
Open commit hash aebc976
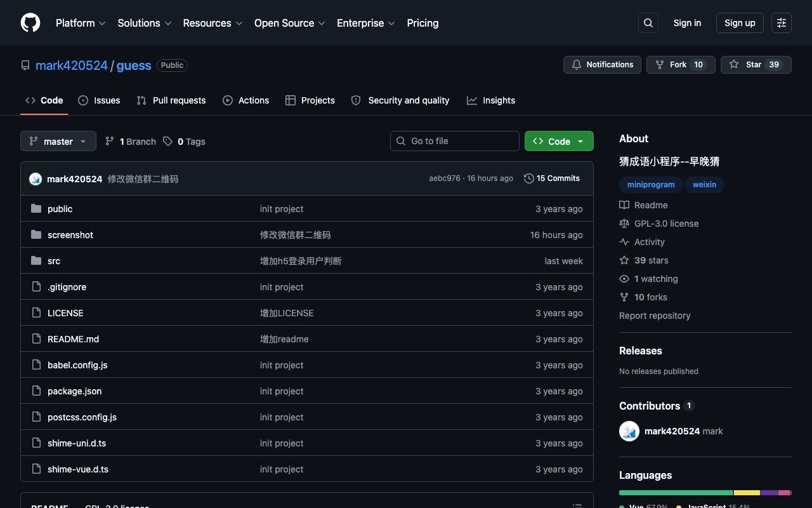445,178
